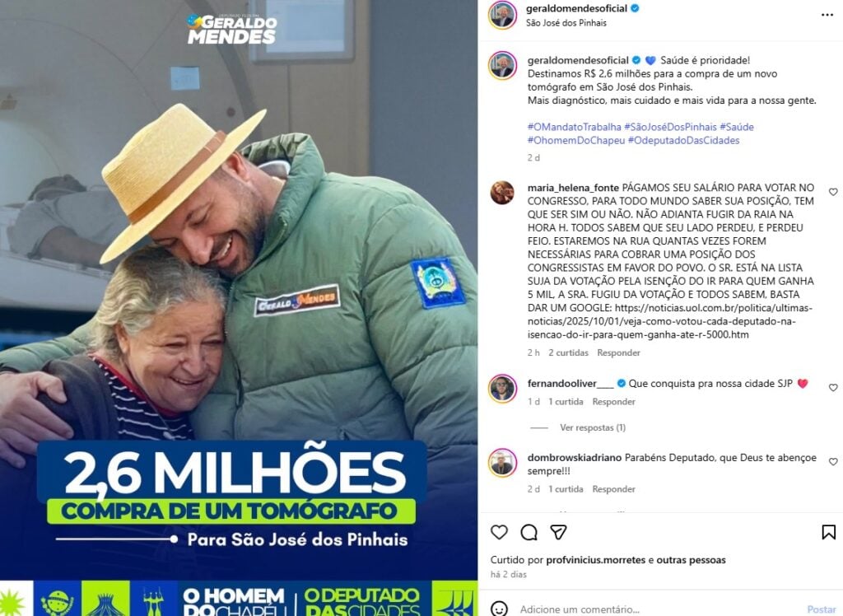The image size is (843, 616).
Task: Click the Postar button
Action: tap(821, 609)
